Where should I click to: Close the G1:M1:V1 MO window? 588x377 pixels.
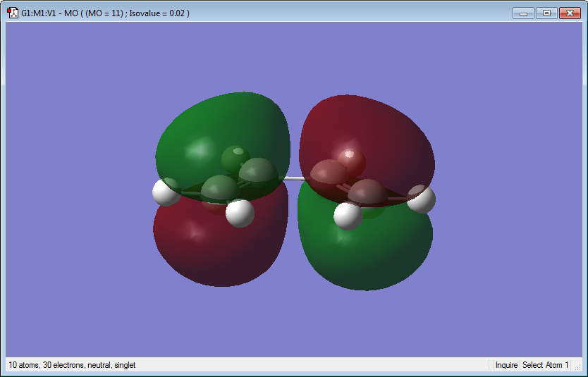click(570, 13)
